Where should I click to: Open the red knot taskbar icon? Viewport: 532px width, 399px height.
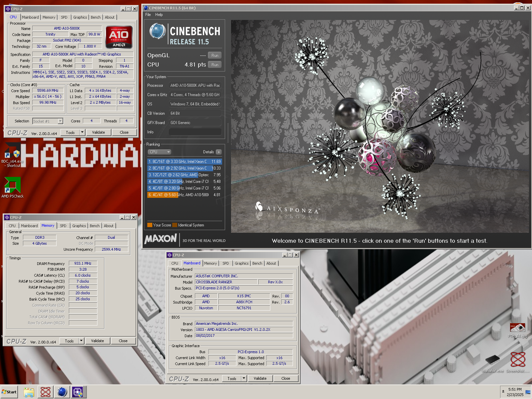point(46,392)
